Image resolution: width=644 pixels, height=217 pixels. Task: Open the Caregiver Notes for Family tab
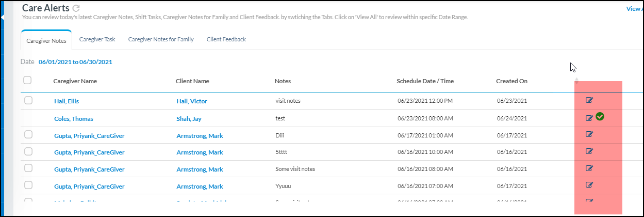[161, 39]
